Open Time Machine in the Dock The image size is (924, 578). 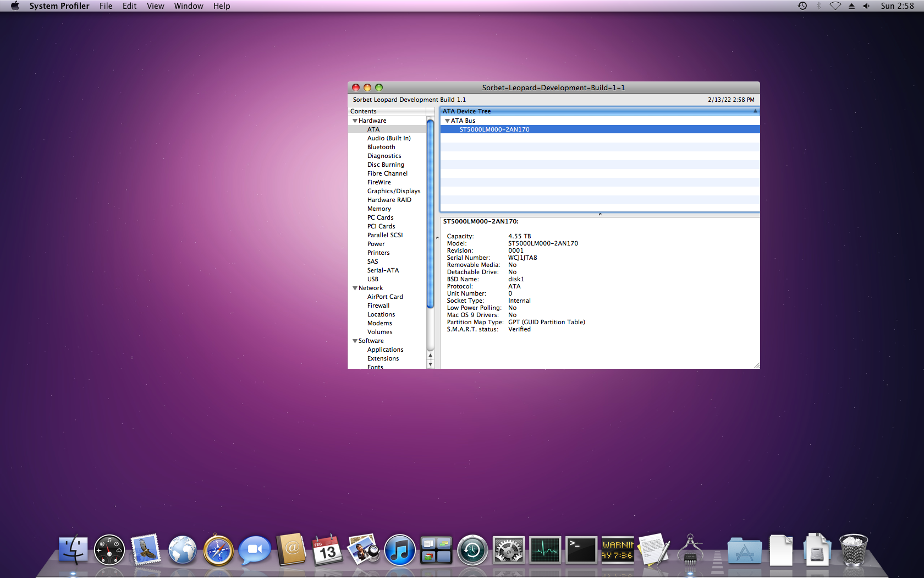[x=472, y=550]
